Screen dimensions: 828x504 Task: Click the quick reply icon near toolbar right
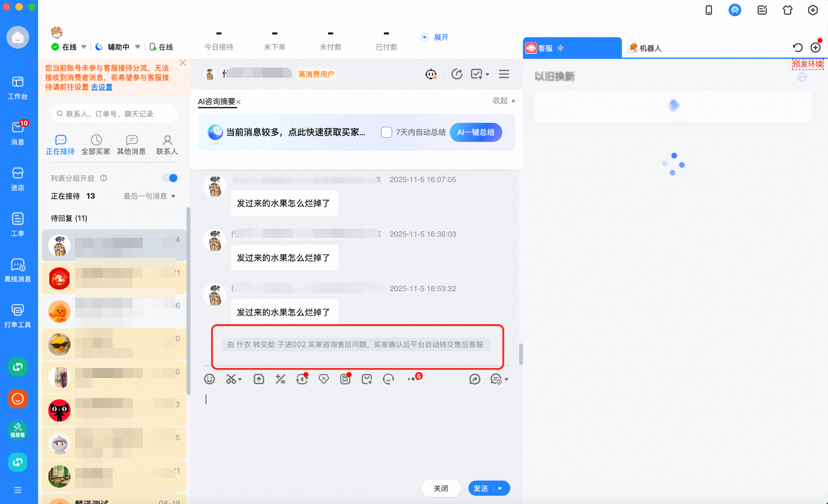tap(475, 379)
